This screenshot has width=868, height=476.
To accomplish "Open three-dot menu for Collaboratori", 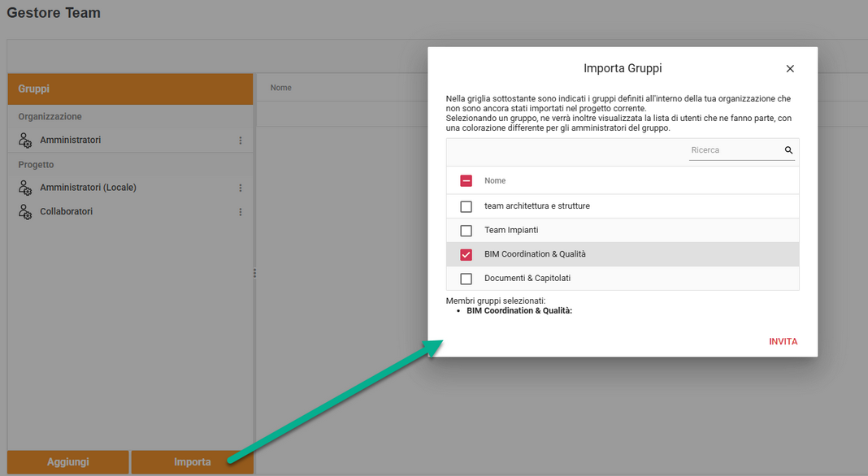I will coord(241,212).
